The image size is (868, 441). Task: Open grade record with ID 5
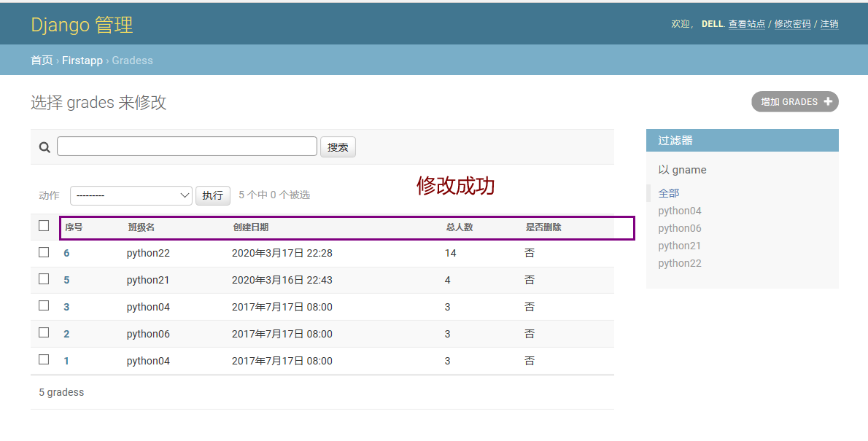tap(66, 280)
